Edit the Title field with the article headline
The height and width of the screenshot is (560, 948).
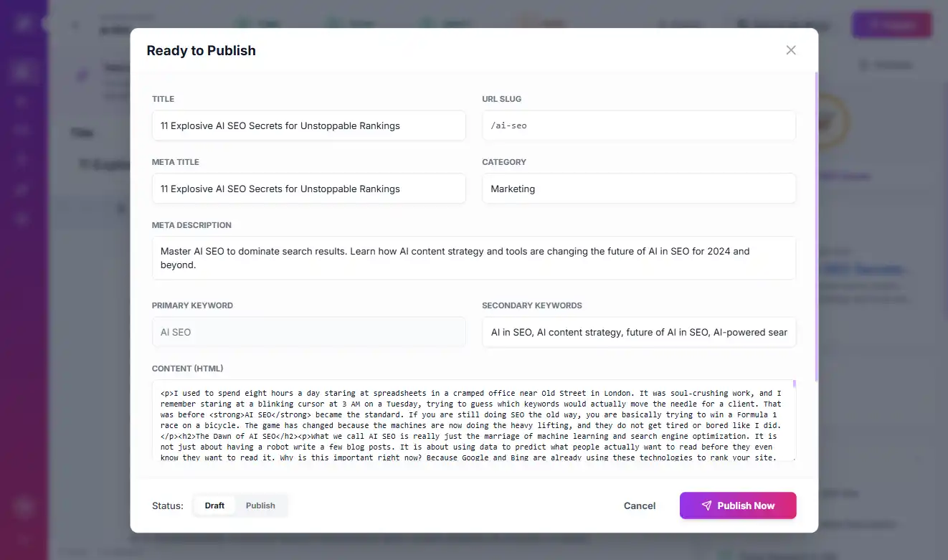click(x=308, y=125)
